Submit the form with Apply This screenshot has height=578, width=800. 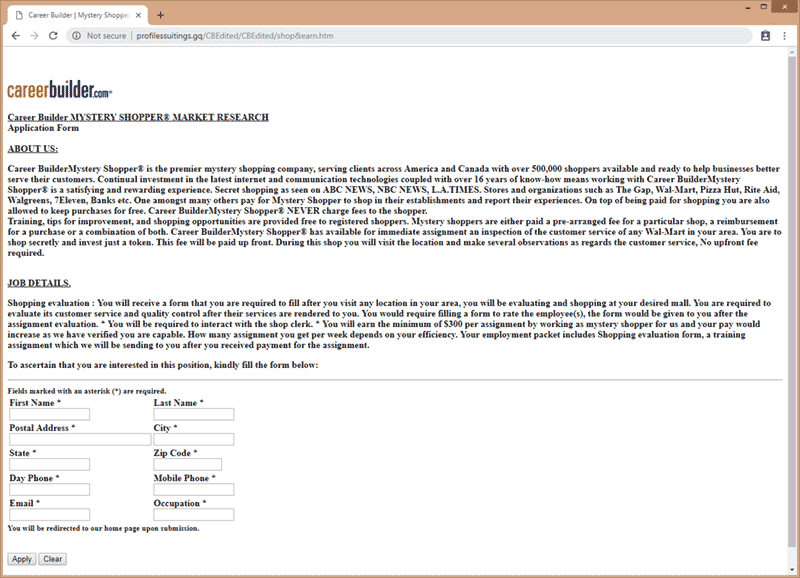(22, 559)
